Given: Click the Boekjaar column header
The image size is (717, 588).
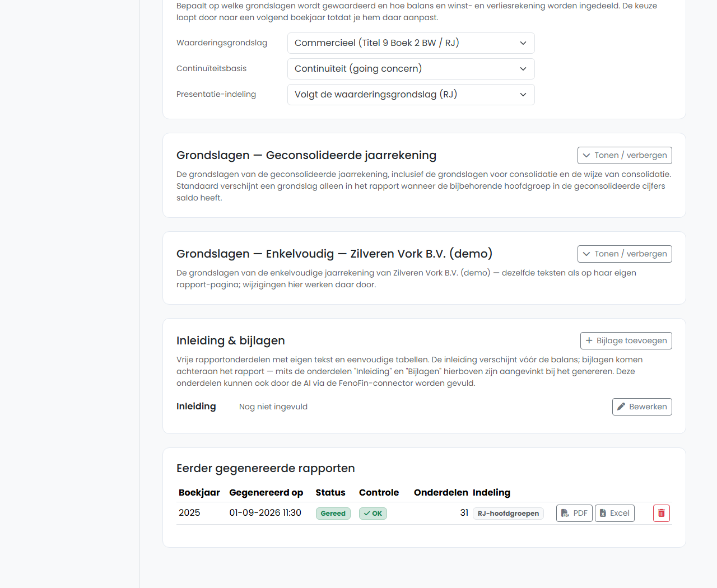Looking at the screenshot, I should (199, 493).
